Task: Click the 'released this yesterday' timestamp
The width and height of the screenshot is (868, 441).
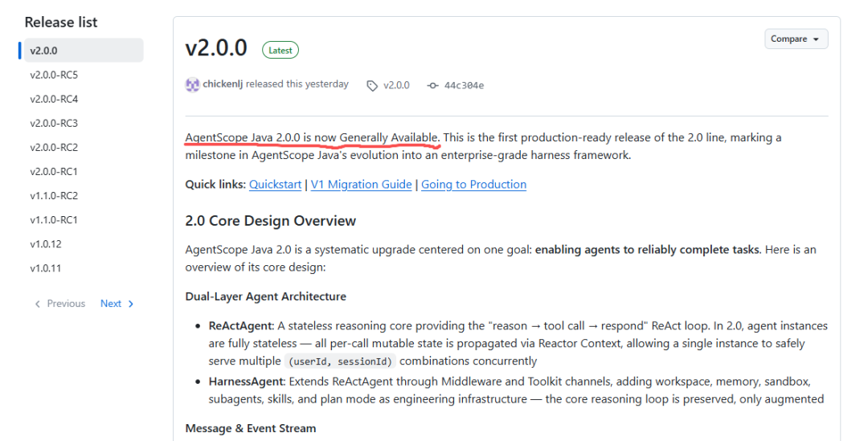Action: 297,84
